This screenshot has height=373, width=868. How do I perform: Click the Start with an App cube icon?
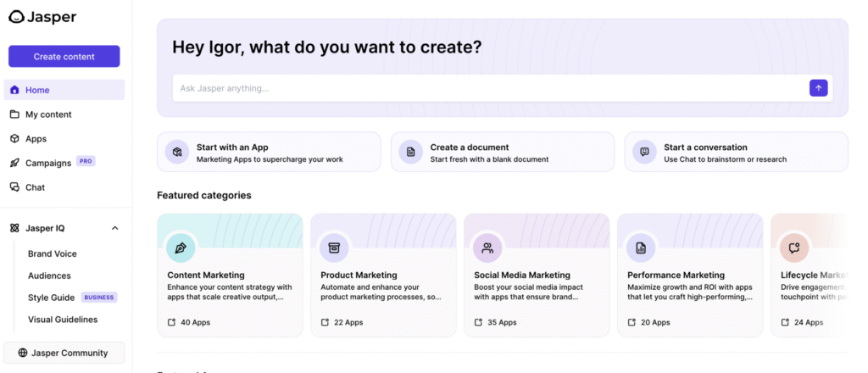click(x=177, y=152)
